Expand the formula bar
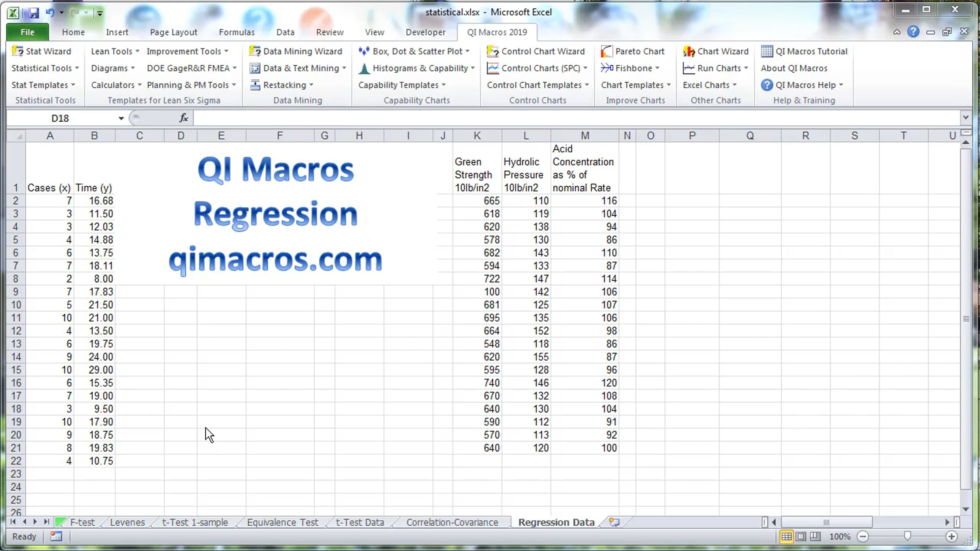 [965, 118]
